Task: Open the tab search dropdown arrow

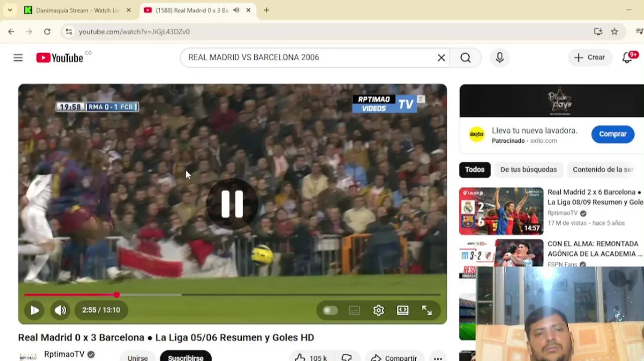Action: (10, 10)
